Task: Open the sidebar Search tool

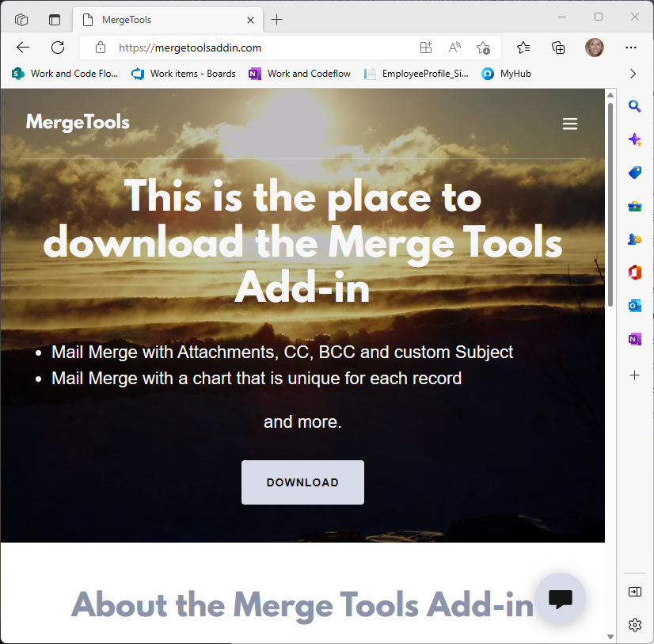Action: tap(634, 107)
